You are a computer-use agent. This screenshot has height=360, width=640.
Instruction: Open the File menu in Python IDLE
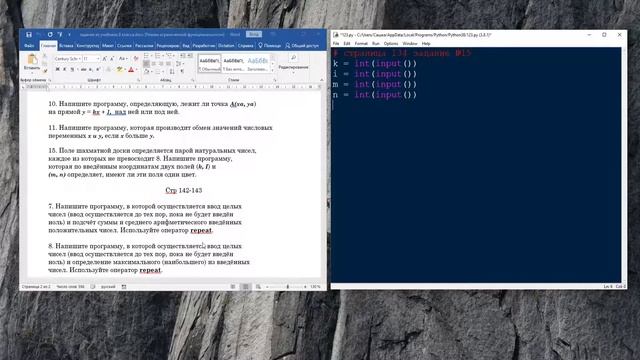click(336, 43)
